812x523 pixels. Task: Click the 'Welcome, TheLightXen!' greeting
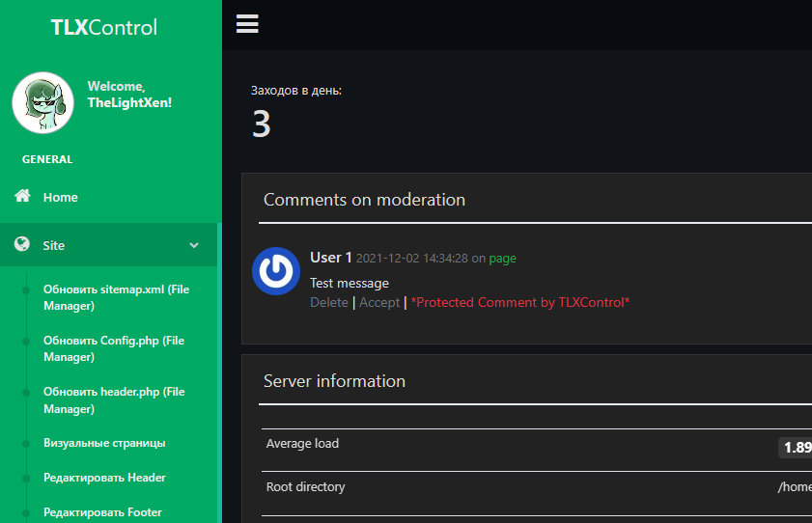pos(129,95)
